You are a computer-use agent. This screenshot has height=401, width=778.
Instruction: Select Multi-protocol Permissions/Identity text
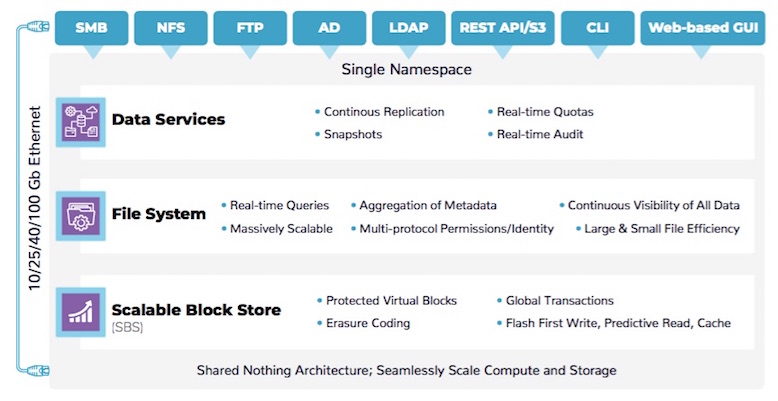click(452, 229)
